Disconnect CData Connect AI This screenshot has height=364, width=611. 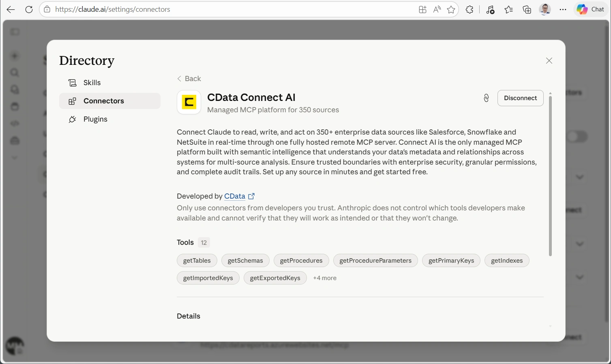520,98
